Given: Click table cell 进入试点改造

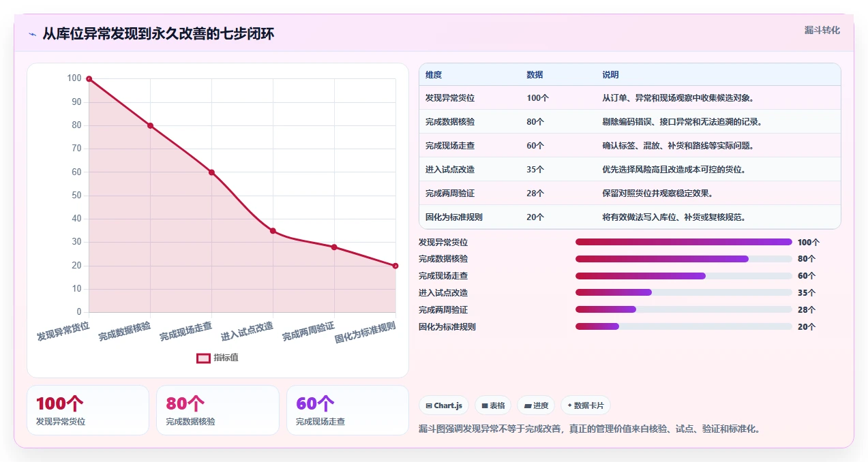Looking at the screenshot, I should click(450, 170).
